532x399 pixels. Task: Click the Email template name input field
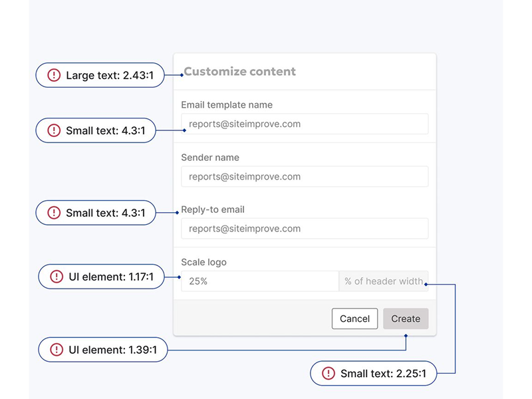click(x=305, y=124)
